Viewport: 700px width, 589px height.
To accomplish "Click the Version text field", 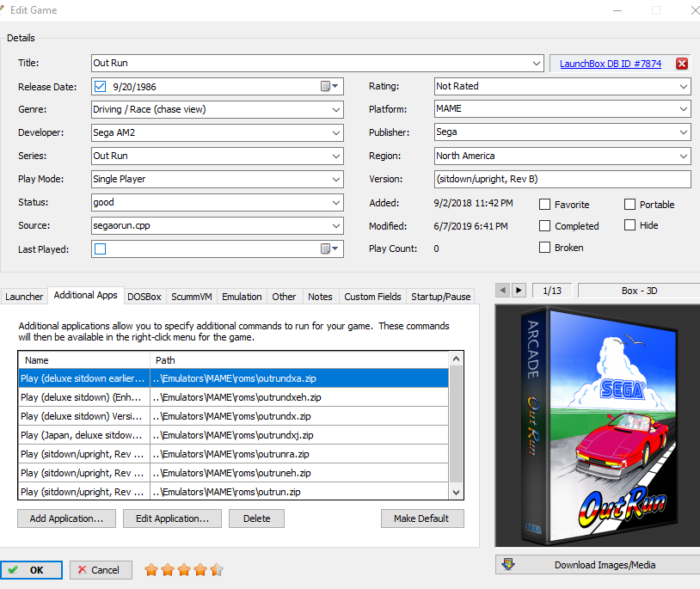I will click(562, 180).
